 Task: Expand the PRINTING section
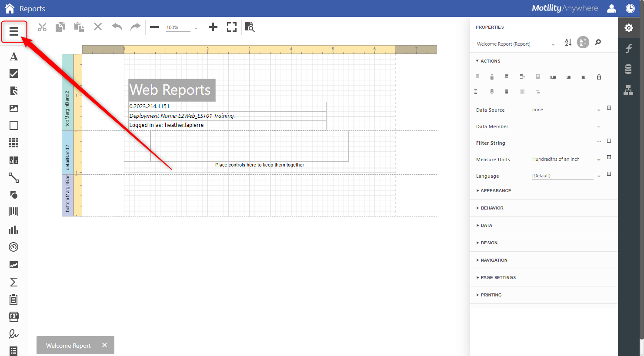[x=489, y=295]
